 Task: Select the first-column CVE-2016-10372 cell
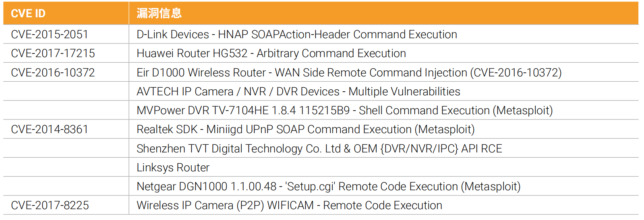[x=53, y=73]
